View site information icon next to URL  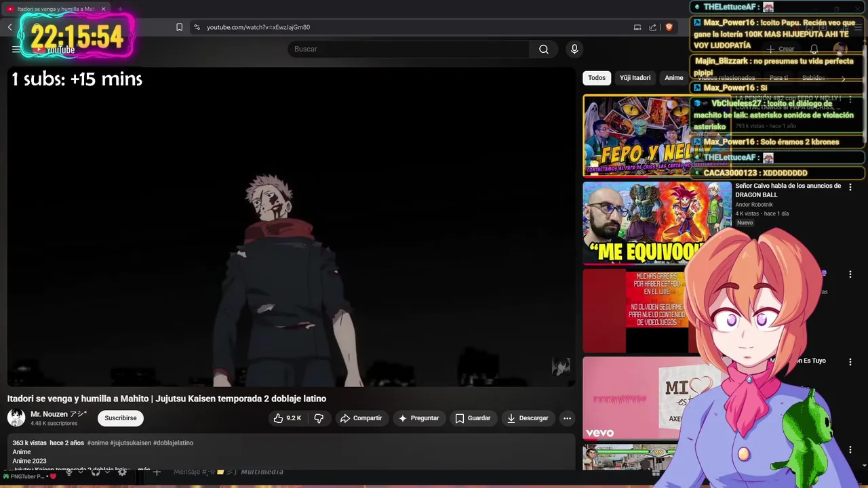pyautogui.click(x=197, y=27)
